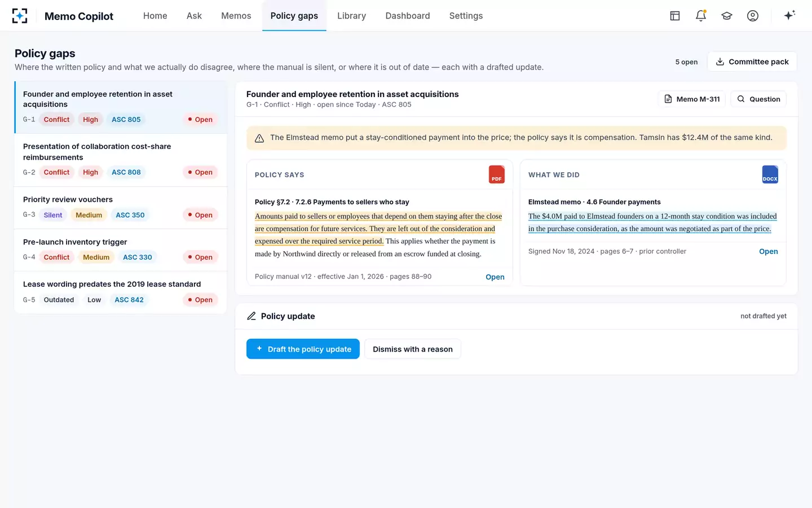Viewport: 812px width, 508px height.
Task: Open the Memos tab
Action: tap(236, 16)
